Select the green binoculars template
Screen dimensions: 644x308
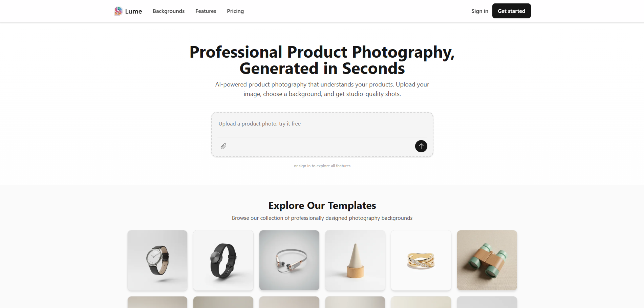coord(487,260)
